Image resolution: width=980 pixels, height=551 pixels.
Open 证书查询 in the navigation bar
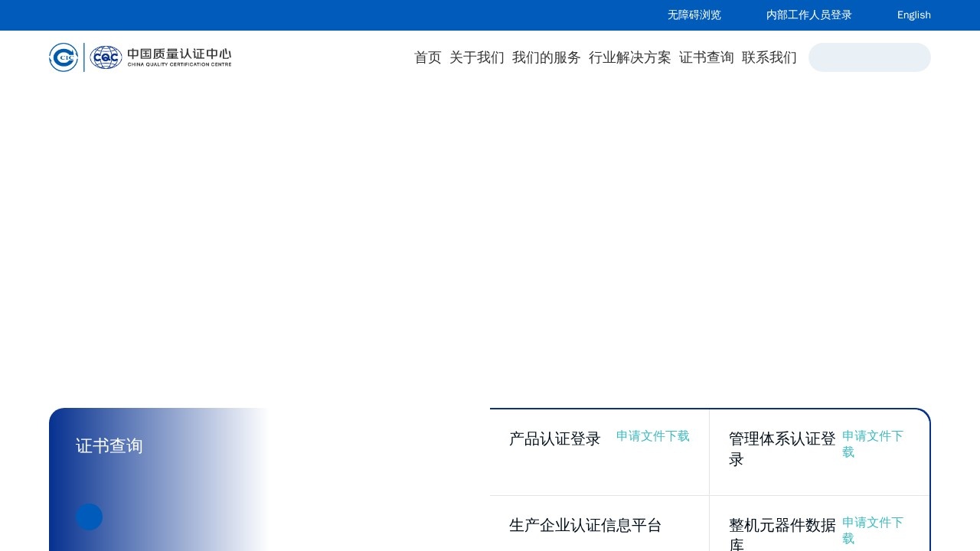pyautogui.click(x=707, y=57)
